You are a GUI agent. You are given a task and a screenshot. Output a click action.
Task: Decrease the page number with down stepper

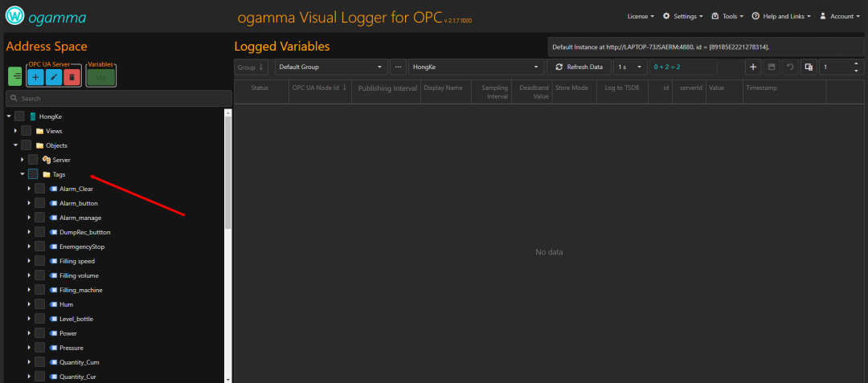click(857, 70)
